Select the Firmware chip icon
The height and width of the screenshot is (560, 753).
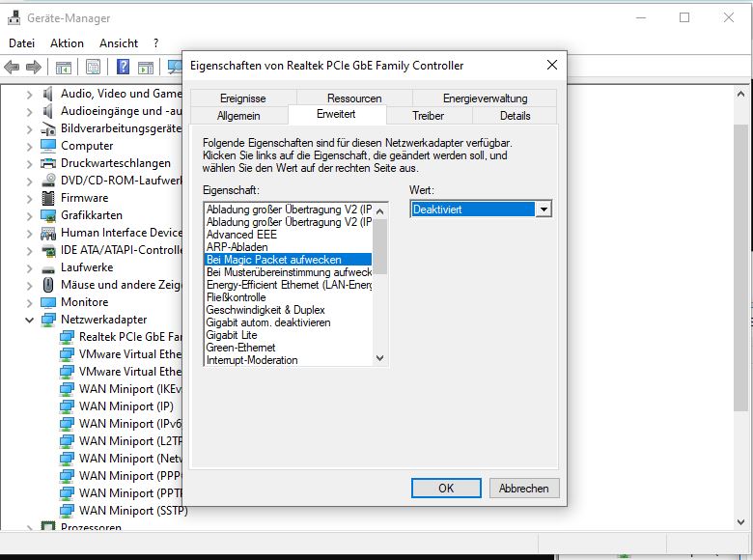click(x=48, y=198)
